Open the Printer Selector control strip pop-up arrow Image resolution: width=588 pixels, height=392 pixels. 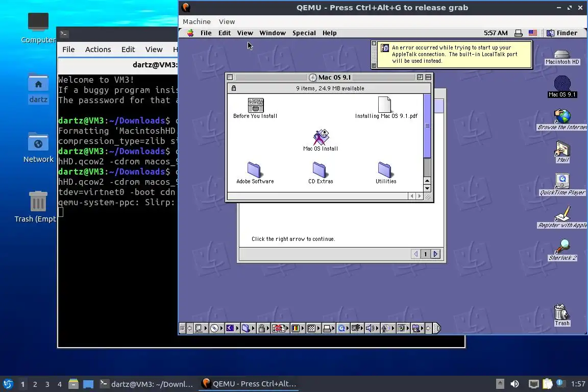click(333, 328)
